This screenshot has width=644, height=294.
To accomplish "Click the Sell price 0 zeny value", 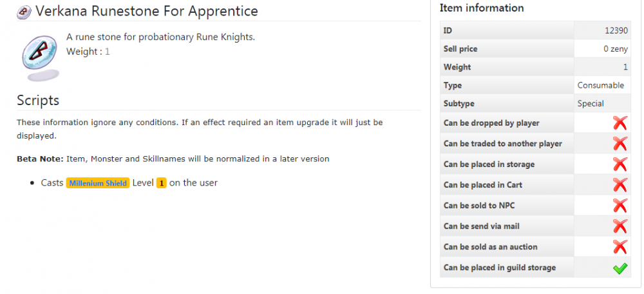I will pyautogui.click(x=615, y=48).
